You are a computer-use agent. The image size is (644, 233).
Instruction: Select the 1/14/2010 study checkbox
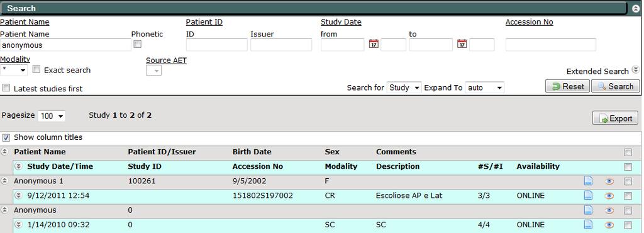[x=628, y=225]
